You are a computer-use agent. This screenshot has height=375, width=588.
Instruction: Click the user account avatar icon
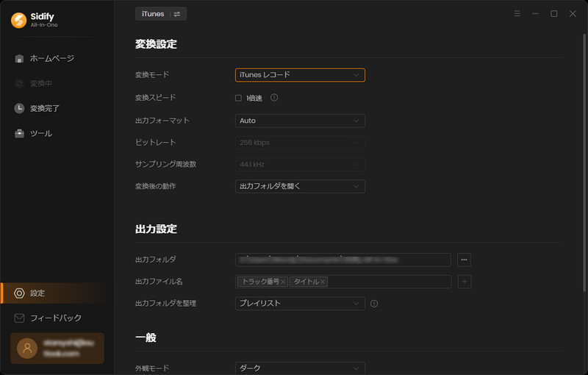(x=27, y=349)
